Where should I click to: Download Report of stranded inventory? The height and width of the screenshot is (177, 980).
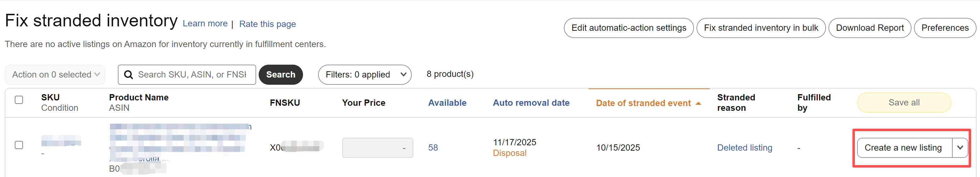(869, 28)
